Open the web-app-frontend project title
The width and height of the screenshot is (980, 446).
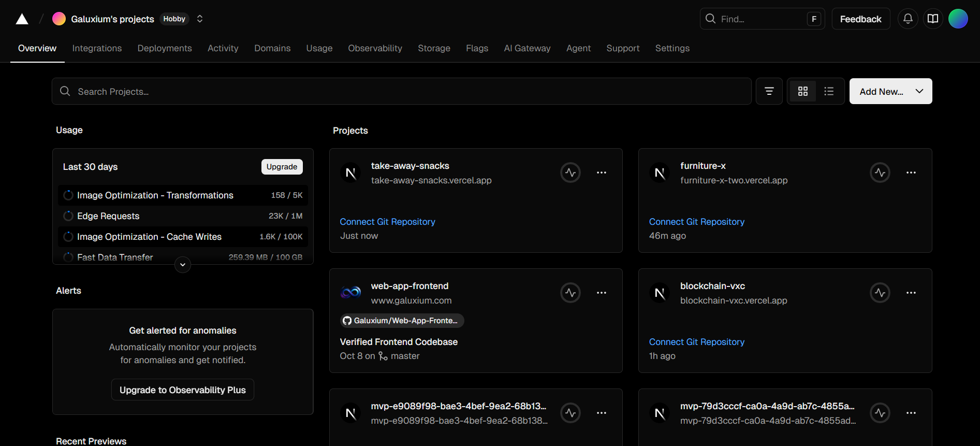click(x=409, y=286)
